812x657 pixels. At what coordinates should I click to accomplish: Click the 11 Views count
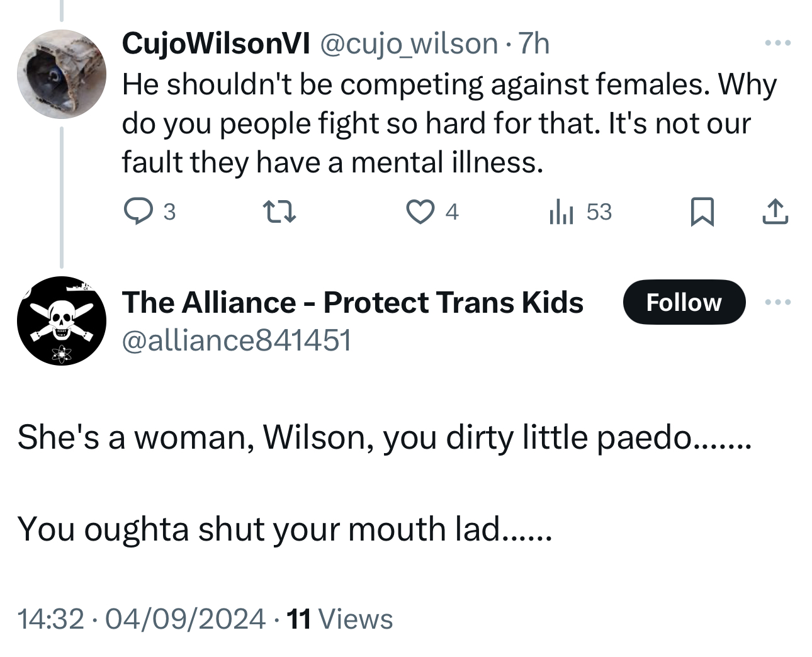point(340,619)
